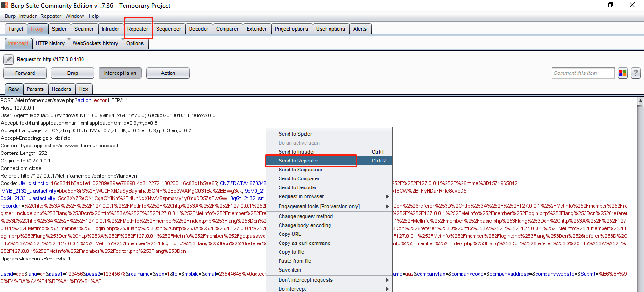The image size is (644, 292).
Task: Switch to the User options tab
Action: click(330, 29)
